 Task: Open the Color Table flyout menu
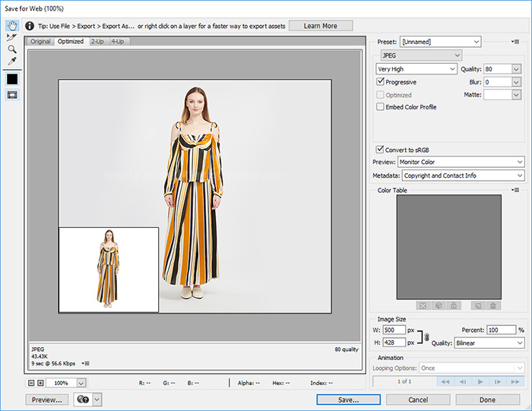point(515,190)
